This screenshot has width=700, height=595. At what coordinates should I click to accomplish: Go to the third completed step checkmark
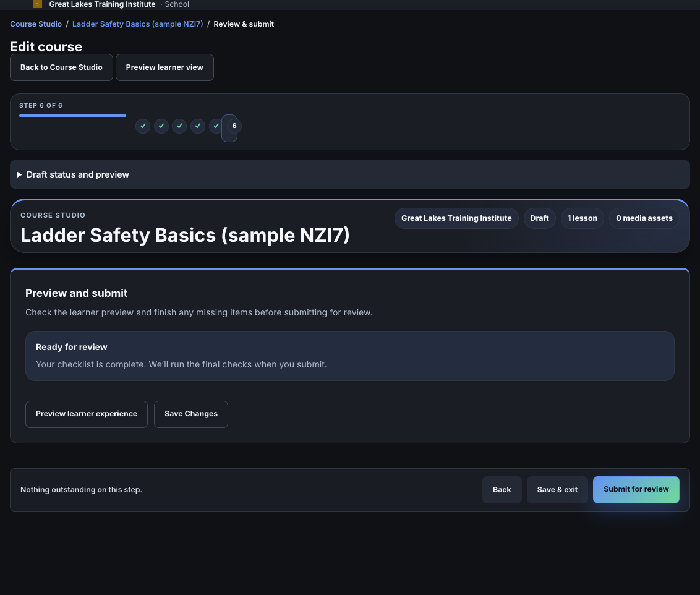[179, 126]
